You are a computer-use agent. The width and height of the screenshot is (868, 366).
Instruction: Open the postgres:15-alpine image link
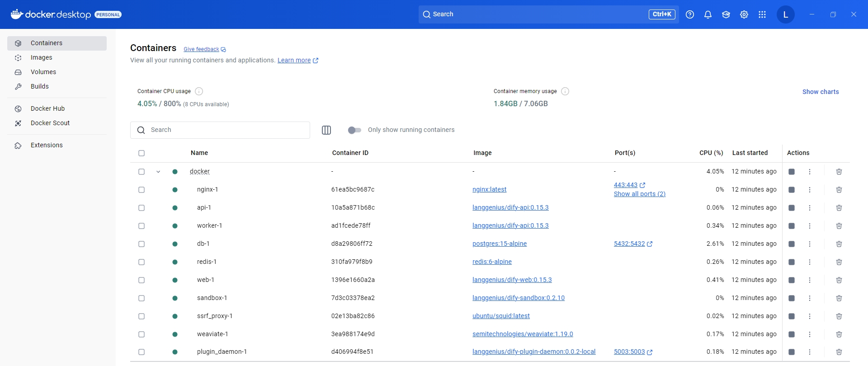pyautogui.click(x=500, y=244)
